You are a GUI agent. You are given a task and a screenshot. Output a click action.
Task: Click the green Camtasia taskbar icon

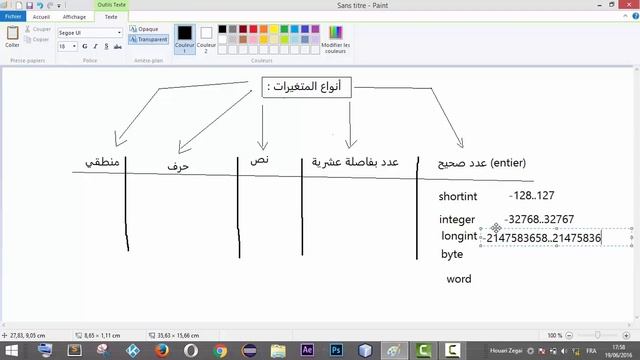(x=424, y=351)
